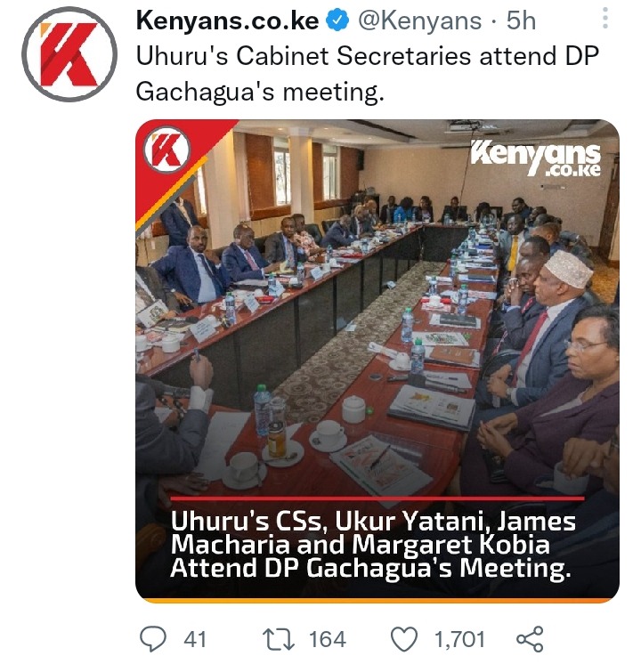This screenshot has height=672, width=641.
Task: Retweet using the arrows icon
Action: (x=279, y=639)
